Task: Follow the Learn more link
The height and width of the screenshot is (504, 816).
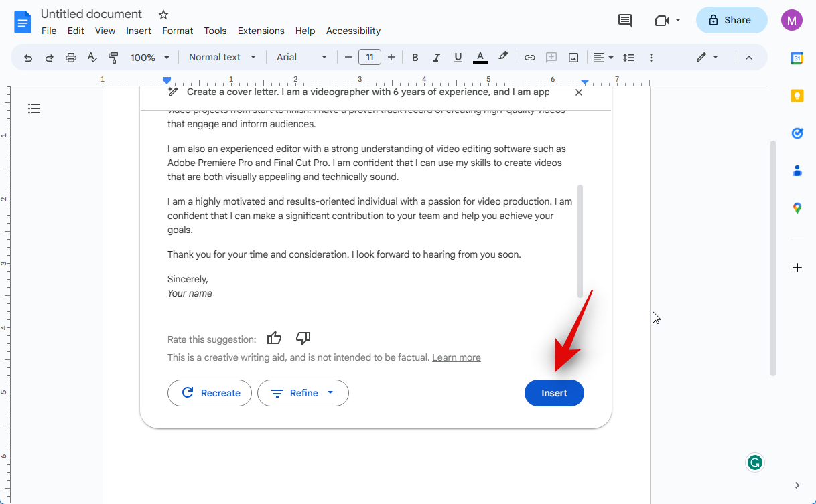Action: pos(456,357)
